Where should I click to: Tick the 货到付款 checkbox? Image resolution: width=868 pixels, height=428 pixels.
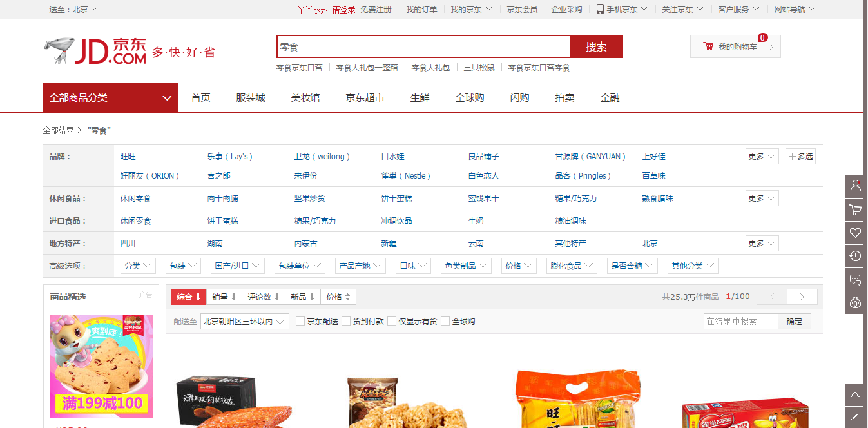(x=346, y=321)
